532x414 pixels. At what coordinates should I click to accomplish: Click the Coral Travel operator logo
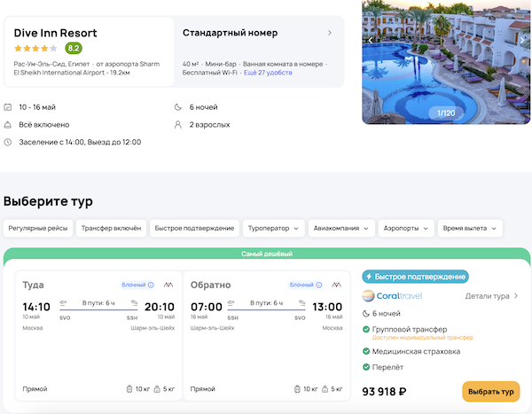[394, 296]
